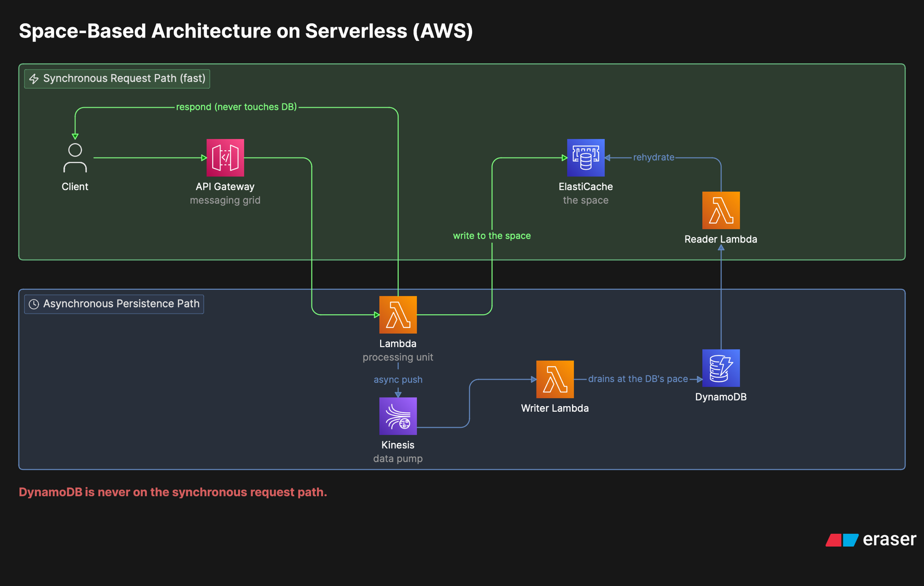Click the 'rehydrate' edge label
Viewport: 924px width, 586px height.
653,157
